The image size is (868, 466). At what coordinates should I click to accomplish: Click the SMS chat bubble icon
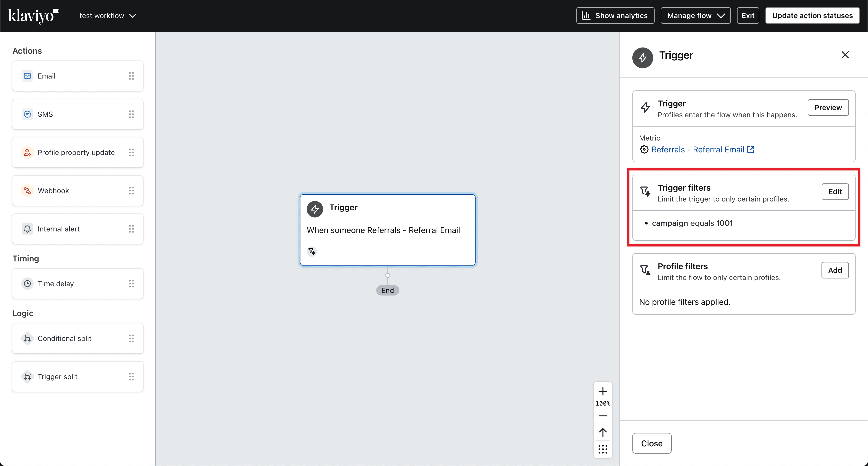27,114
